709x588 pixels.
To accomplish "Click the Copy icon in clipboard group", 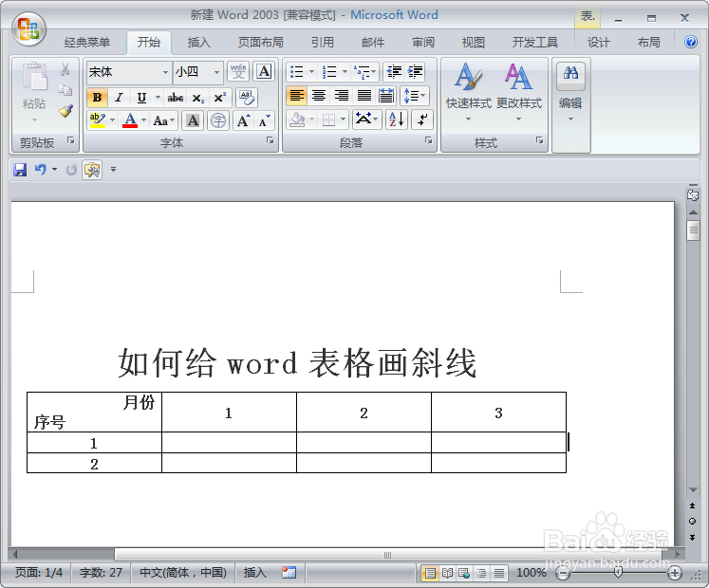I will (65, 90).
